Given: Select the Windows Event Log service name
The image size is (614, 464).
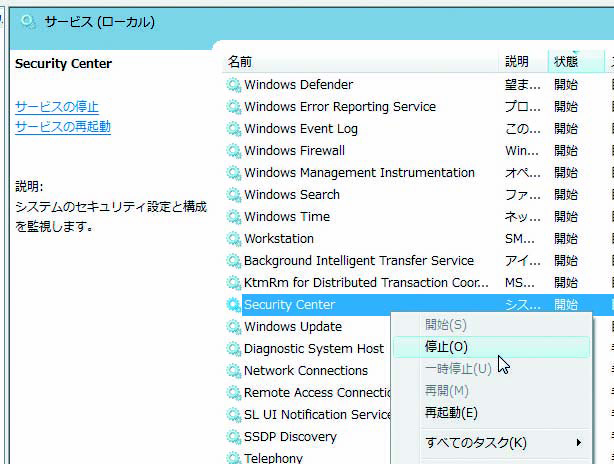Looking at the screenshot, I should pos(301,129).
